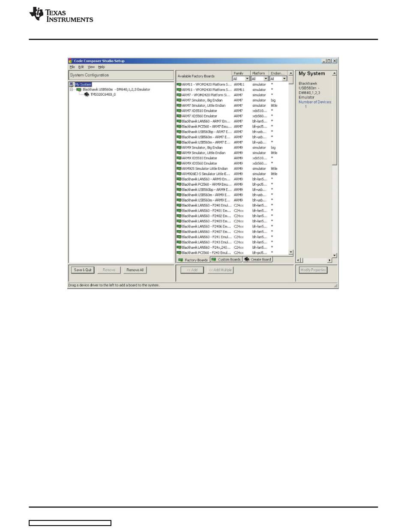Select the "Blackhawk PCI560 - F240 Emul..." row

click(232, 252)
